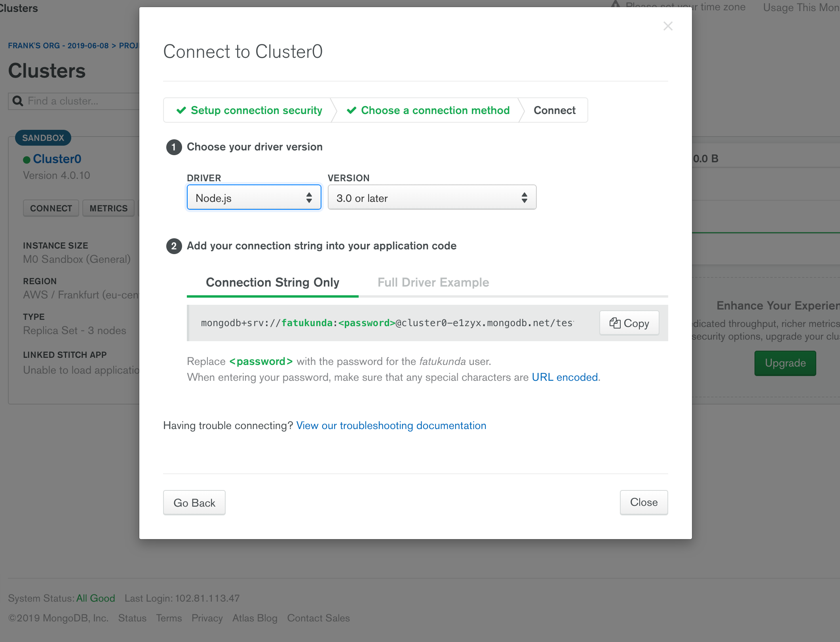Click the step 2 number badge

(x=174, y=246)
